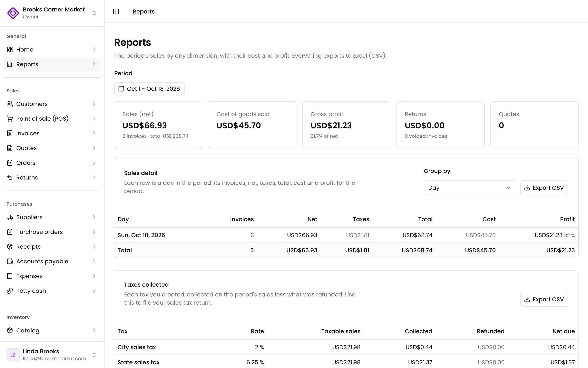Click the Returns undo arrow icon

[x=10, y=177]
